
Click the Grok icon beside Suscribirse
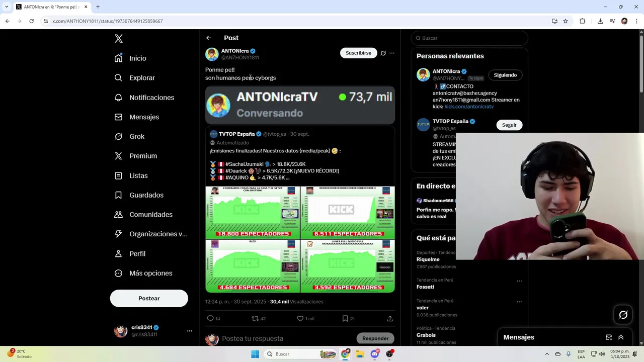[x=383, y=53]
